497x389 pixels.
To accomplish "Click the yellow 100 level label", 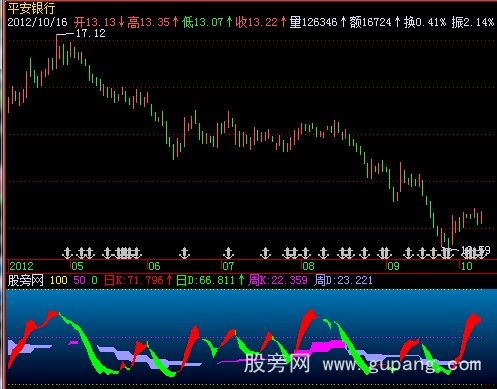I will 59,280.
